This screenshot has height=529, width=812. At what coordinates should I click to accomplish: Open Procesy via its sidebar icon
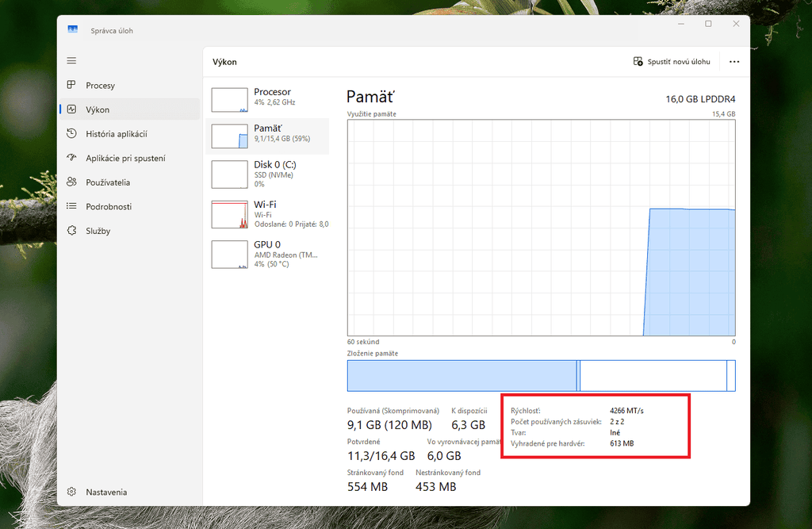[71, 85]
